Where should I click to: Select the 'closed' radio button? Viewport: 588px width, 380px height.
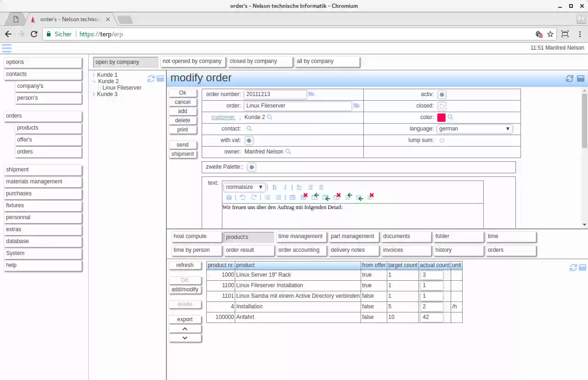[441, 106]
